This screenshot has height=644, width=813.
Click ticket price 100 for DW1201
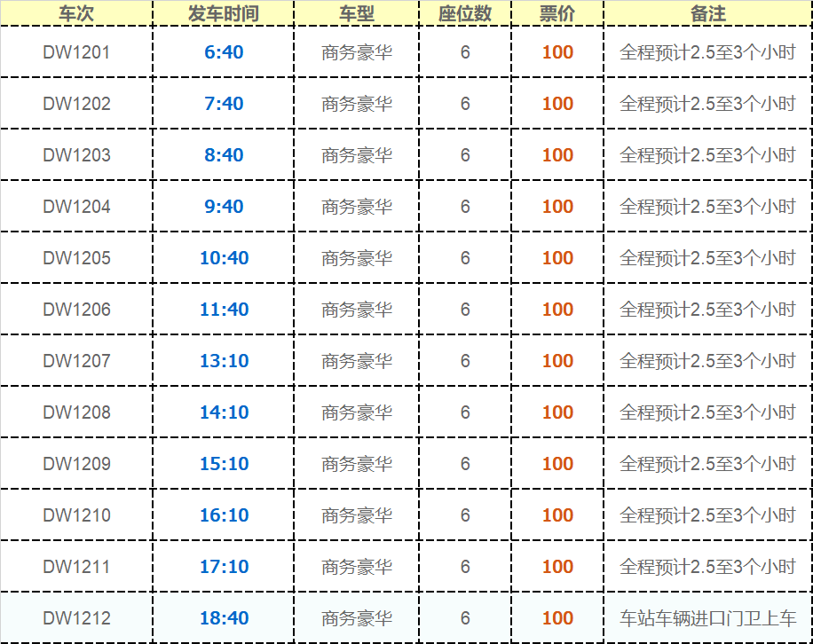click(557, 52)
